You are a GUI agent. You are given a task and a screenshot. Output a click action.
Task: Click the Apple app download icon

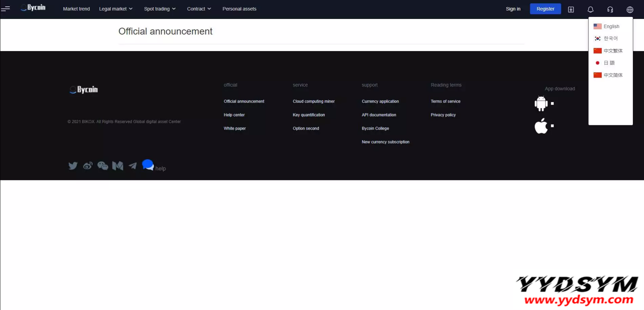point(541,126)
